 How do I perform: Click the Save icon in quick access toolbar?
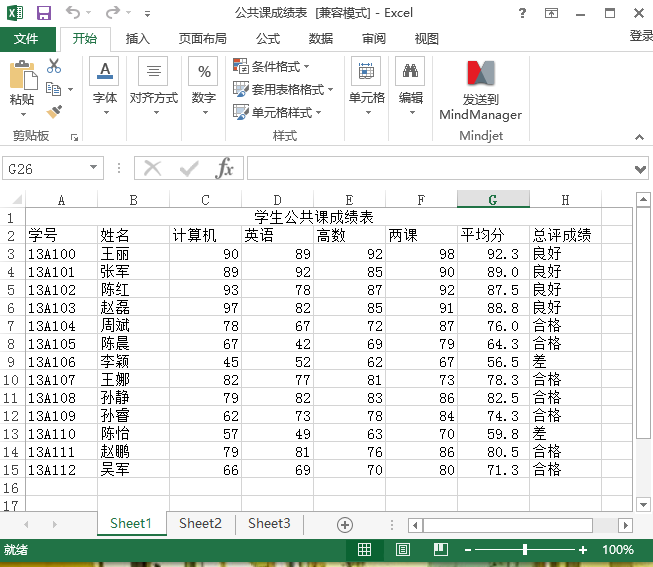click(43, 13)
